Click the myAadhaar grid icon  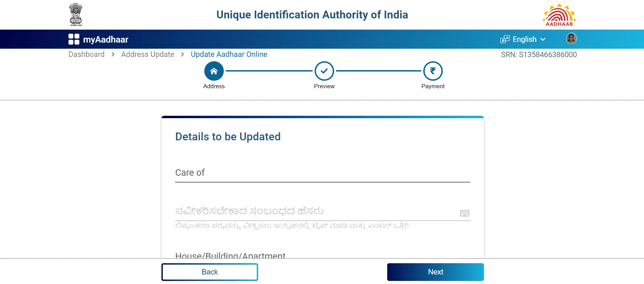click(74, 39)
